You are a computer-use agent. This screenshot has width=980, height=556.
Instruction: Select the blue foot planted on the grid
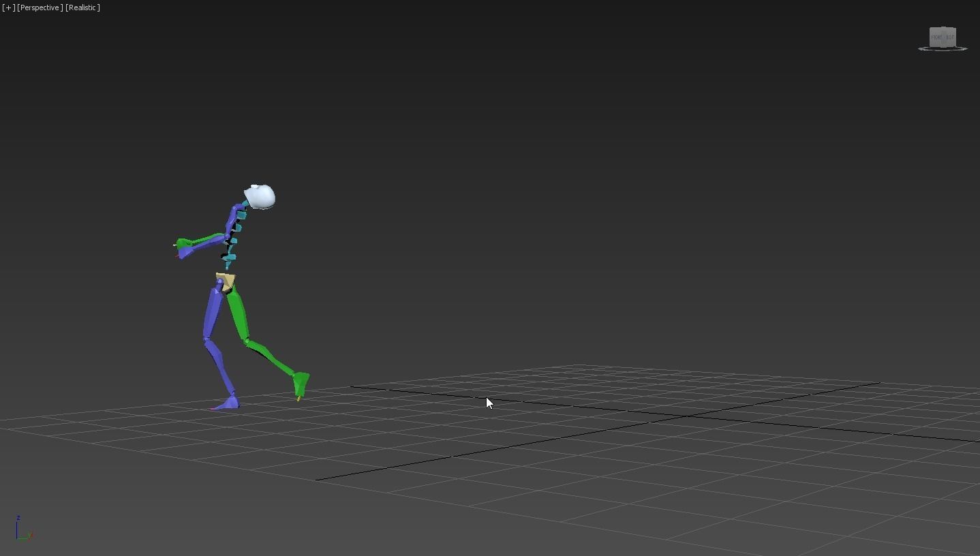[x=228, y=403]
